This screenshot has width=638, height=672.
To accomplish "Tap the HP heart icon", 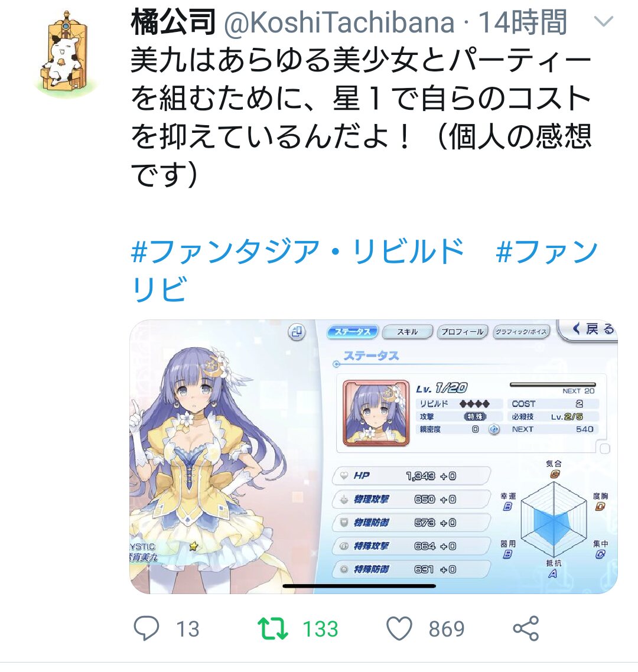I will (x=344, y=476).
